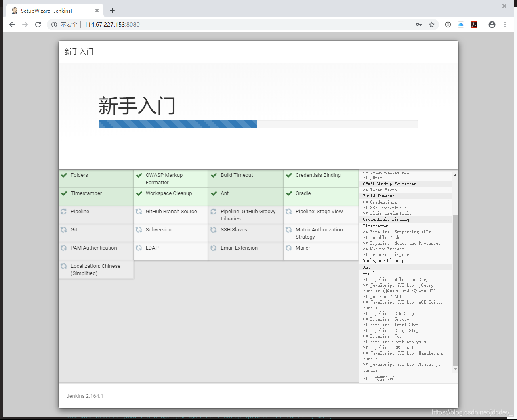Screen dimensions: 517x420
Task: Click the 新手入门 dialog header title
Action: (x=79, y=52)
